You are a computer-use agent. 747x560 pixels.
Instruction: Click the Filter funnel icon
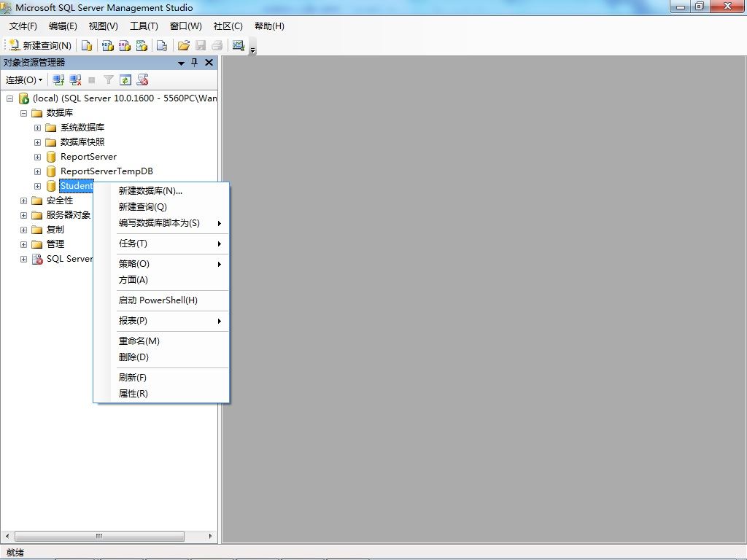pyautogui.click(x=109, y=80)
